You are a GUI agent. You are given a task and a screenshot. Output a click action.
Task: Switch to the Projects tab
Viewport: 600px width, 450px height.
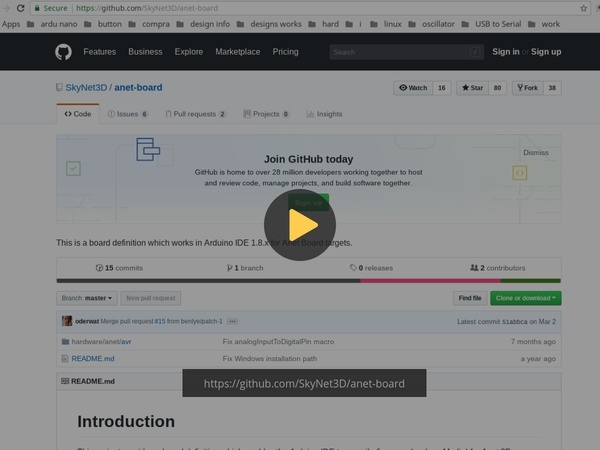pyautogui.click(x=266, y=114)
